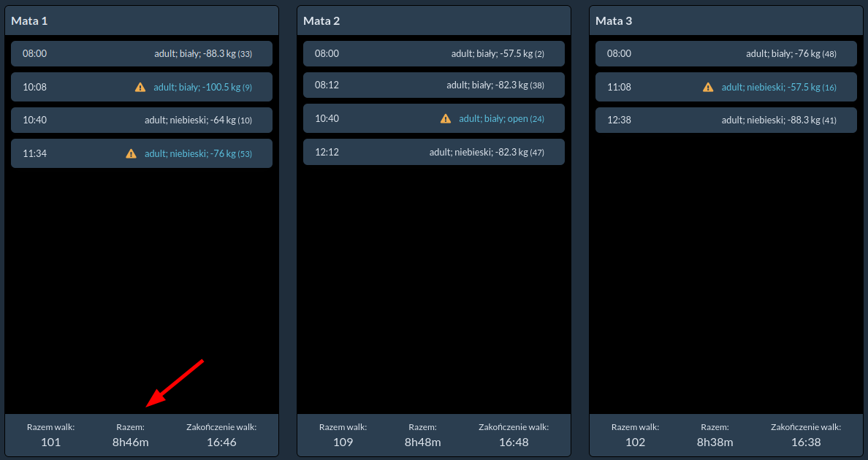Select the 08:00 slot on Mata 1
Viewport: 868px width, 460px height.
(142, 53)
